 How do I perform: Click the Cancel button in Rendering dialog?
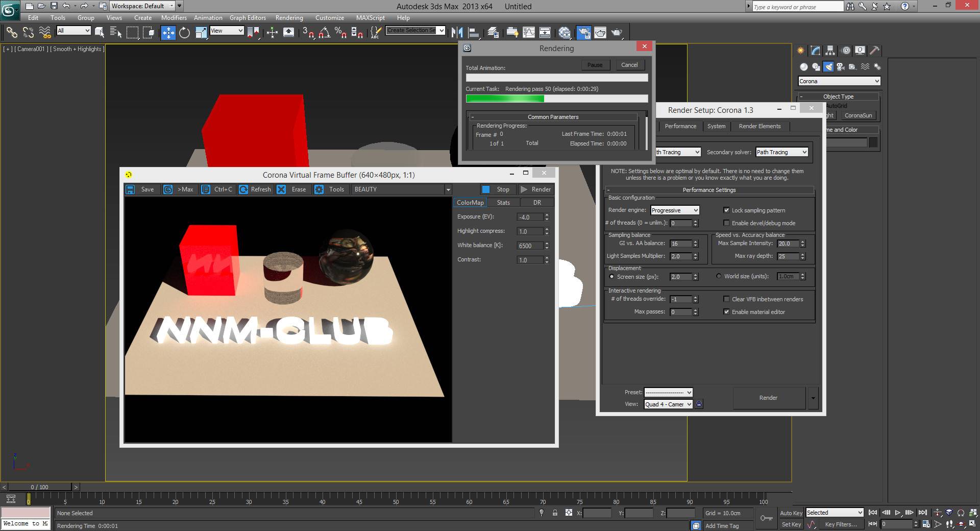629,65
